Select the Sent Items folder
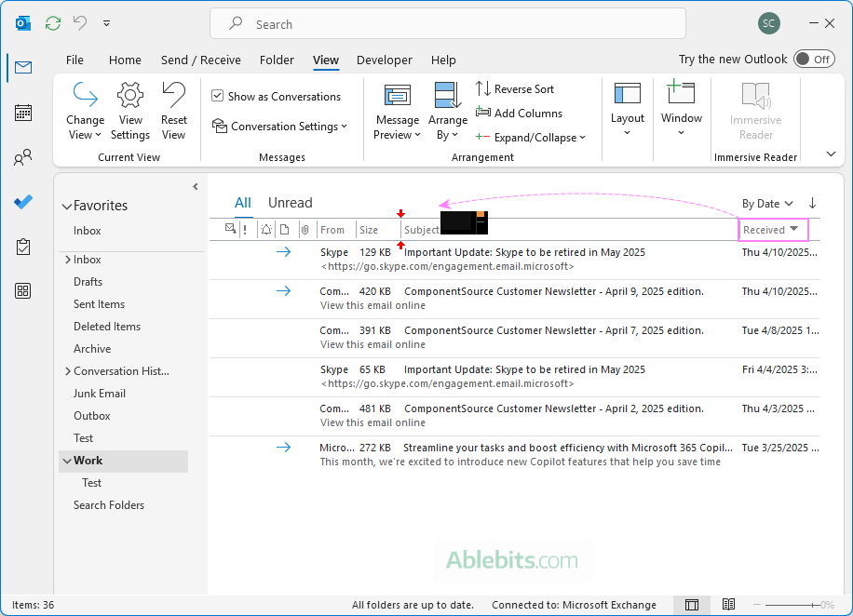The image size is (853, 616). pos(99,304)
